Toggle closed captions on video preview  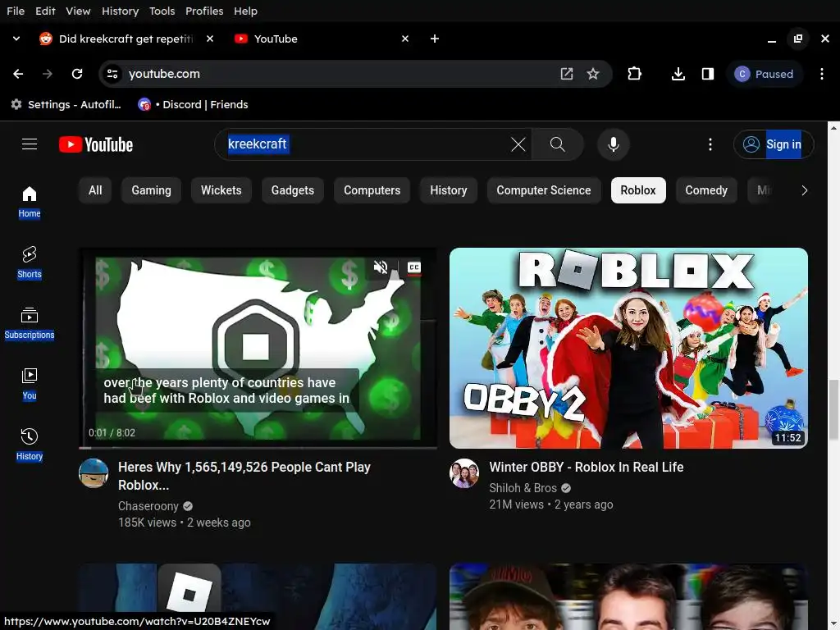(x=414, y=267)
